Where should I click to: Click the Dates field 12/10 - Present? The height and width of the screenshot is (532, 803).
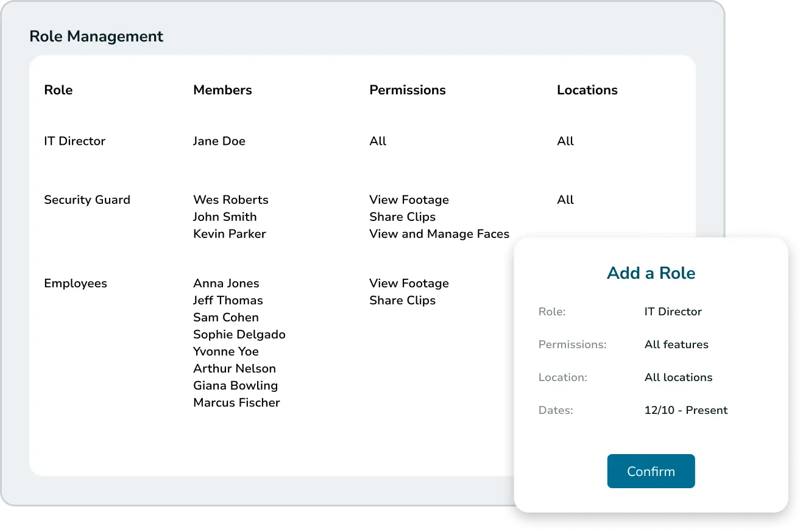pyautogui.click(x=686, y=410)
